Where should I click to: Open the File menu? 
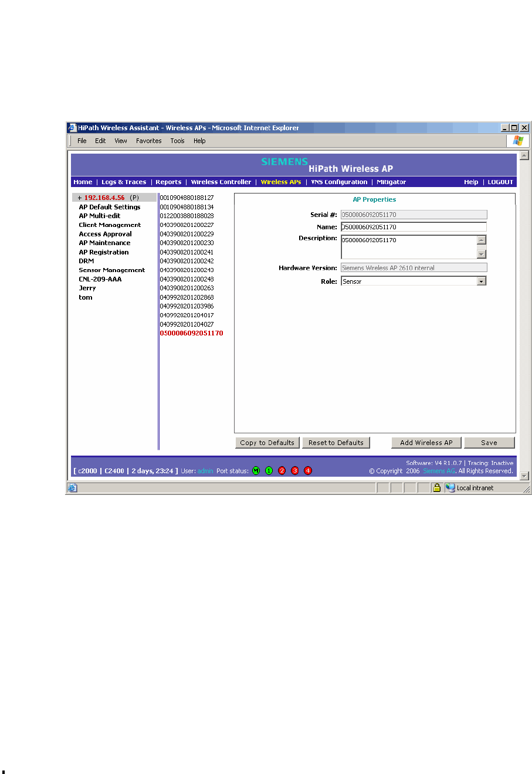(x=82, y=141)
